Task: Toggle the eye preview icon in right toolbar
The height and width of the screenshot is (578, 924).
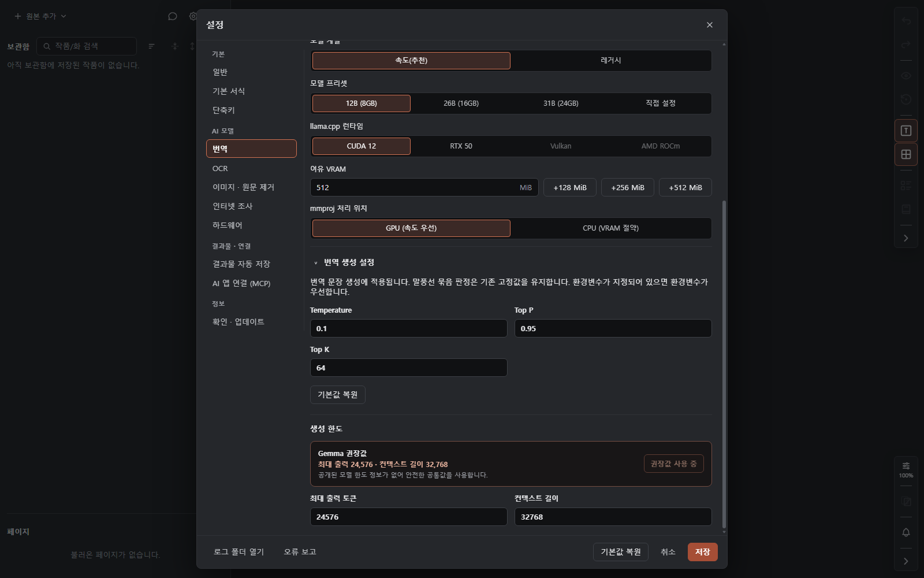Action: click(x=906, y=76)
